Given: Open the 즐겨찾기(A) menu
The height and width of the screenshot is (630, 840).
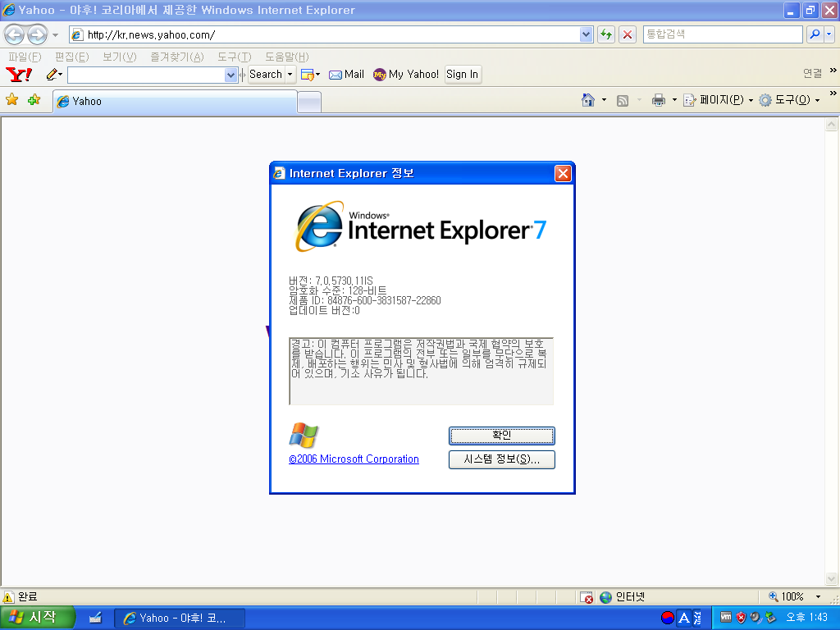Looking at the screenshot, I should [177, 57].
